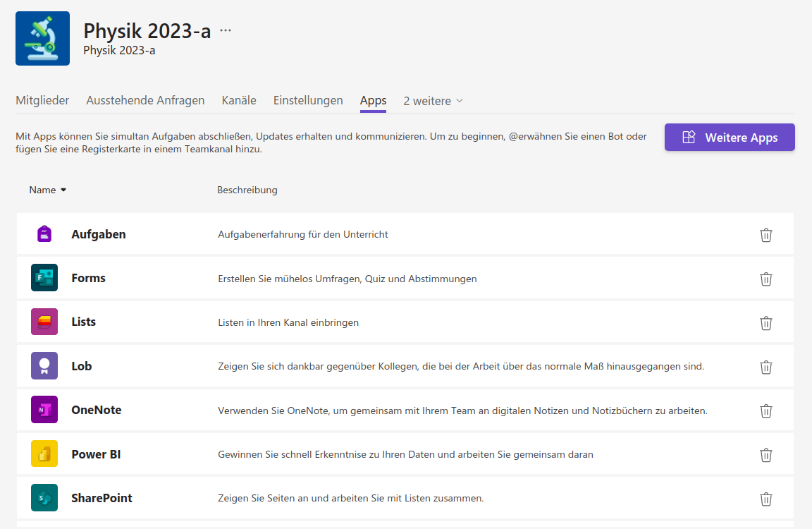The height and width of the screenshot is (529, 812).
Task: Open the Lob app name
Action: pos(81,366)
